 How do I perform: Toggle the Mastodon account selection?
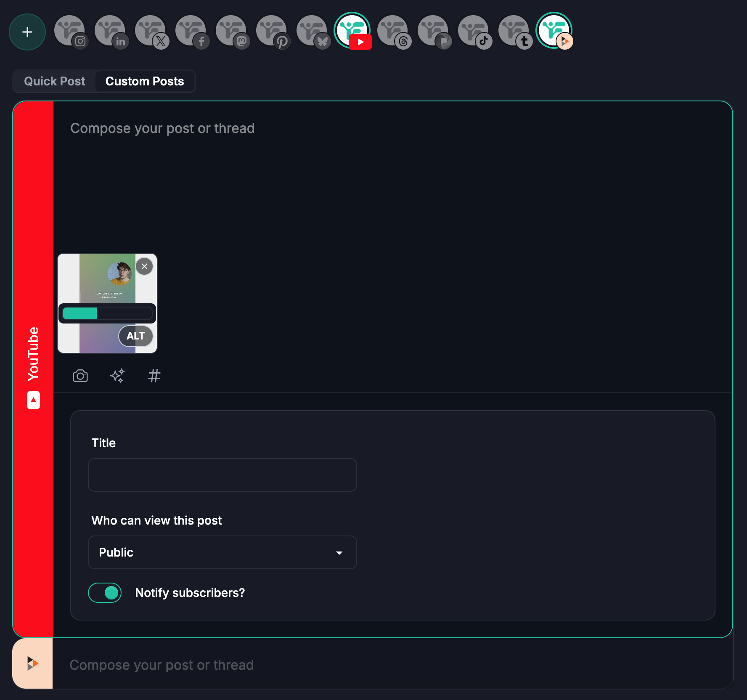click(231, 32)
